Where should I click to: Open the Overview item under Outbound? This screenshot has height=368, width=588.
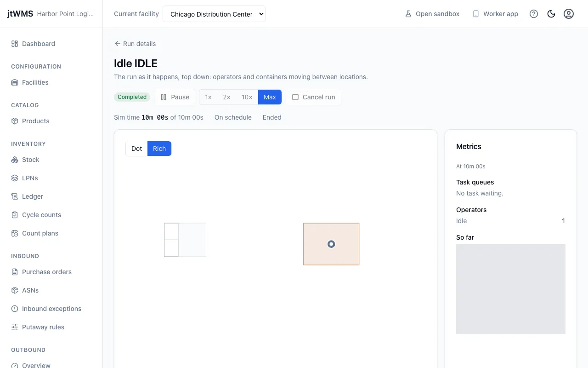pos(51,365)
